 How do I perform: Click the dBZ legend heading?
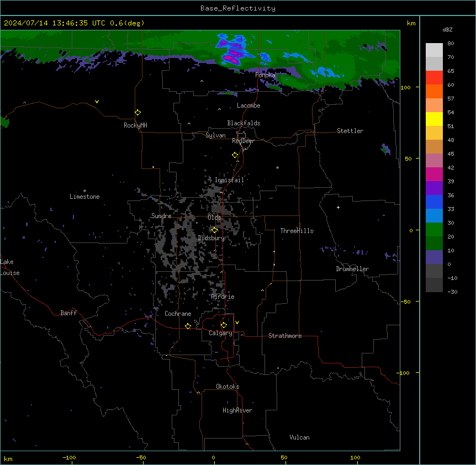pyautogui.click(x=447, y=29)
